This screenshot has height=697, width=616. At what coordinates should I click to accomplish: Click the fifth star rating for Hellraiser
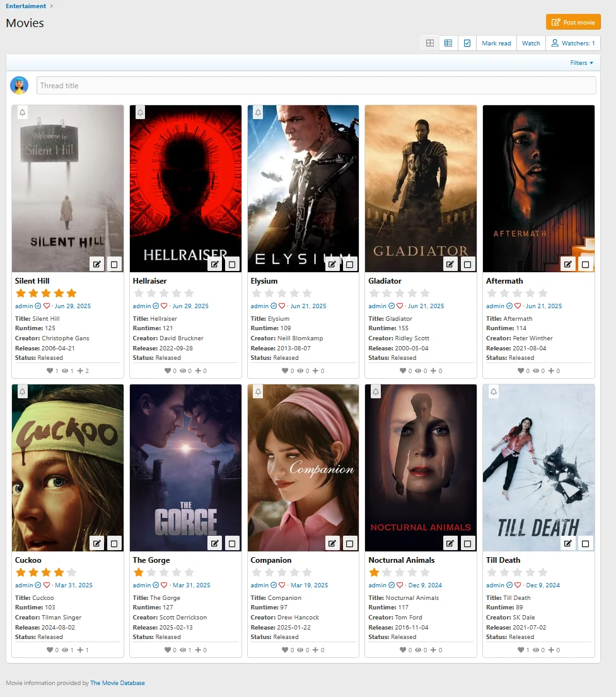tap(190, 294)
